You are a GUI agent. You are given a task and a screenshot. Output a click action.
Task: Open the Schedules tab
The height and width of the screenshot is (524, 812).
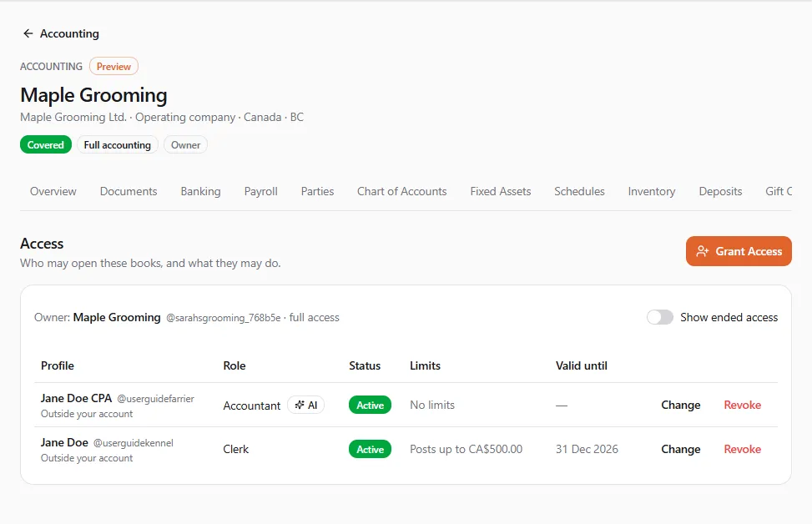pos(579,192)
